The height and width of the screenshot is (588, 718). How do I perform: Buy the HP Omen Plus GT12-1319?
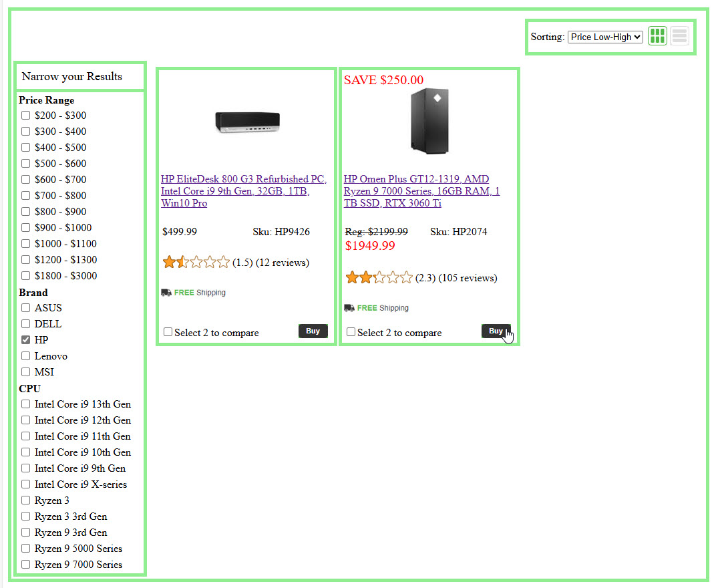[496, 331]
